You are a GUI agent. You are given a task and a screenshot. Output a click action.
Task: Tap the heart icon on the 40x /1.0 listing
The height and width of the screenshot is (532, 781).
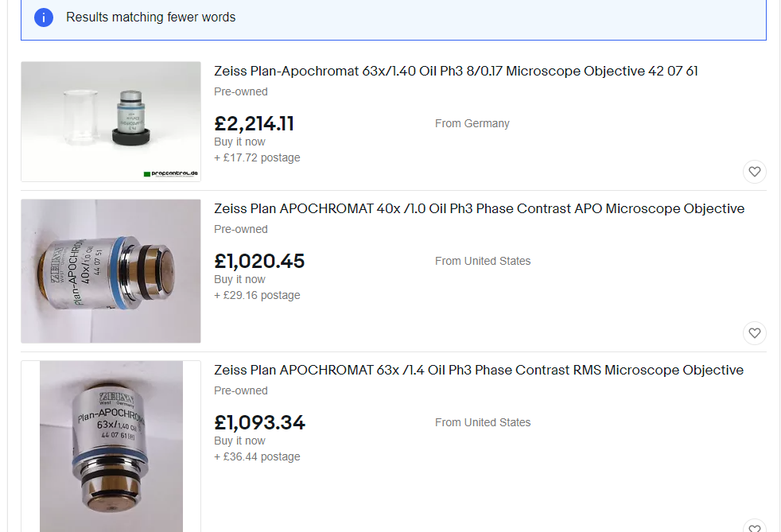pos(754,332)
